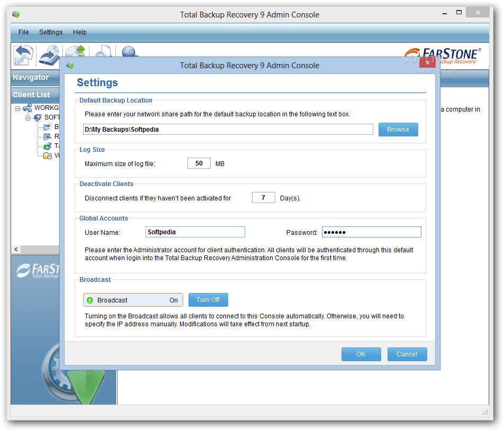
Task: Minimize the main Admin Console window
Action: coord(445,13)
